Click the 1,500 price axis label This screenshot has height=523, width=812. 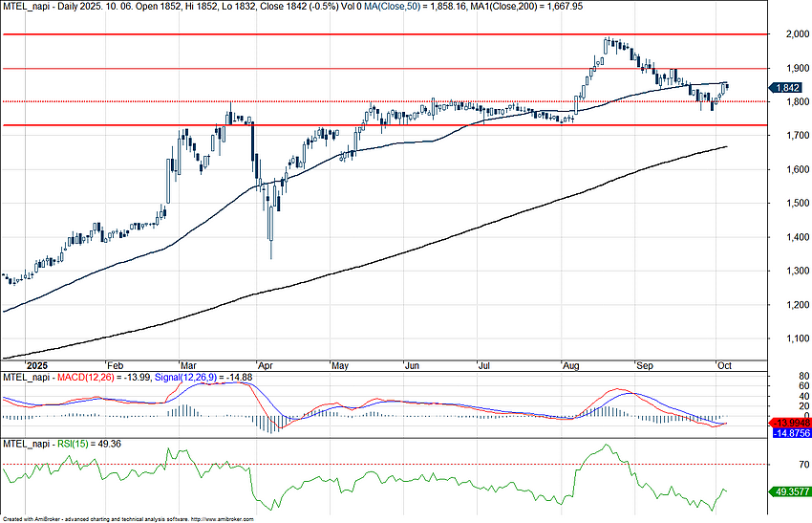click(787, 204)
